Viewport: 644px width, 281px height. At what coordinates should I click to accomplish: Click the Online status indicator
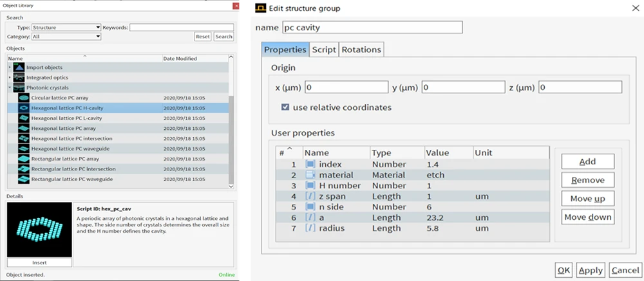[227, 275]
